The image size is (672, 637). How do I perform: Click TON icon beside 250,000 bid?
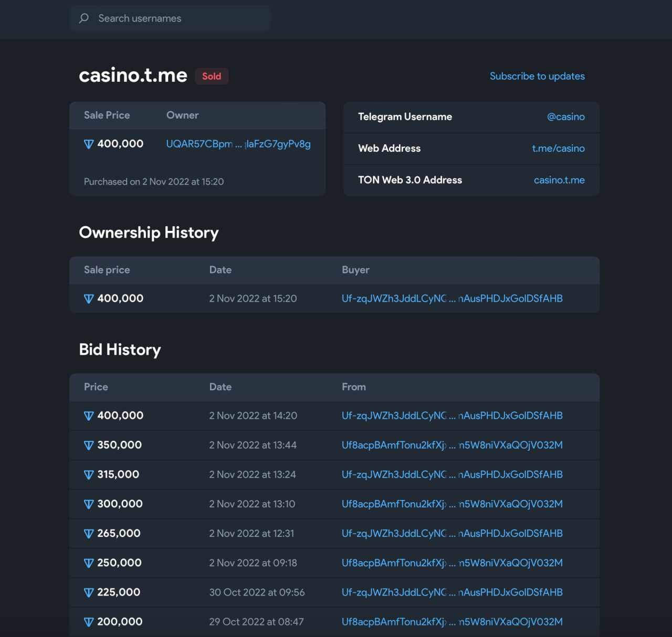(89, 562)
